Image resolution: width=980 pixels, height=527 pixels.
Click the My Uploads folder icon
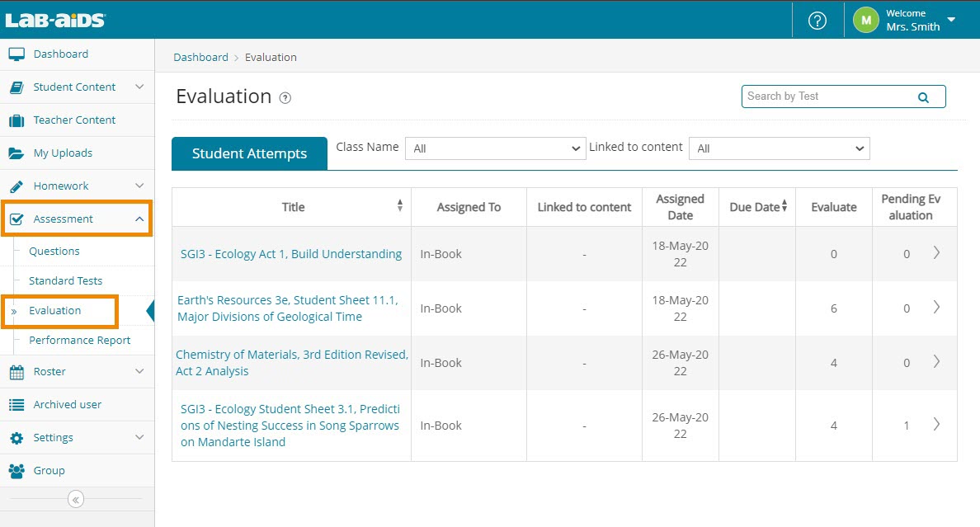(x=16, y=153)
